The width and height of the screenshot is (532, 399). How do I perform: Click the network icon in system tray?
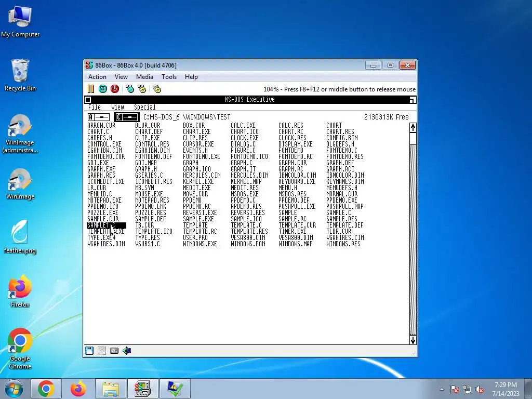[467, 389]
